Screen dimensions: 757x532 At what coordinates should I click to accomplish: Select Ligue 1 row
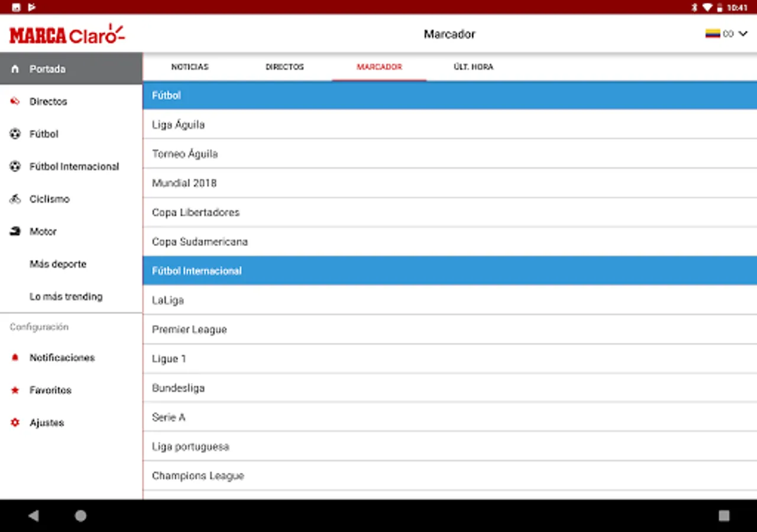point(450,358)
